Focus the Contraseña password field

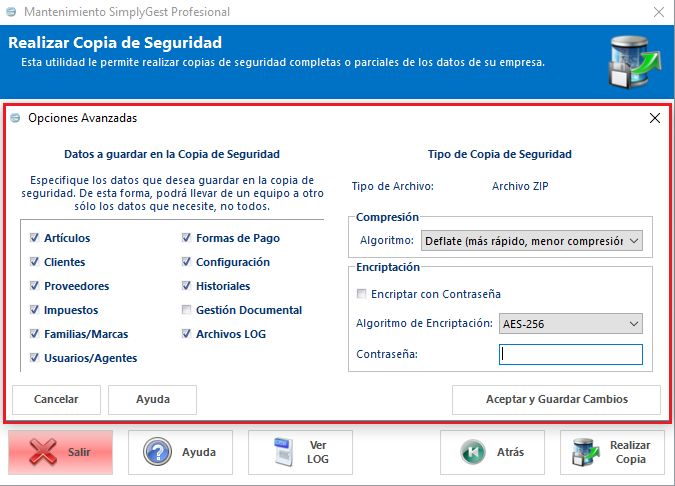[x=570, y=354]
